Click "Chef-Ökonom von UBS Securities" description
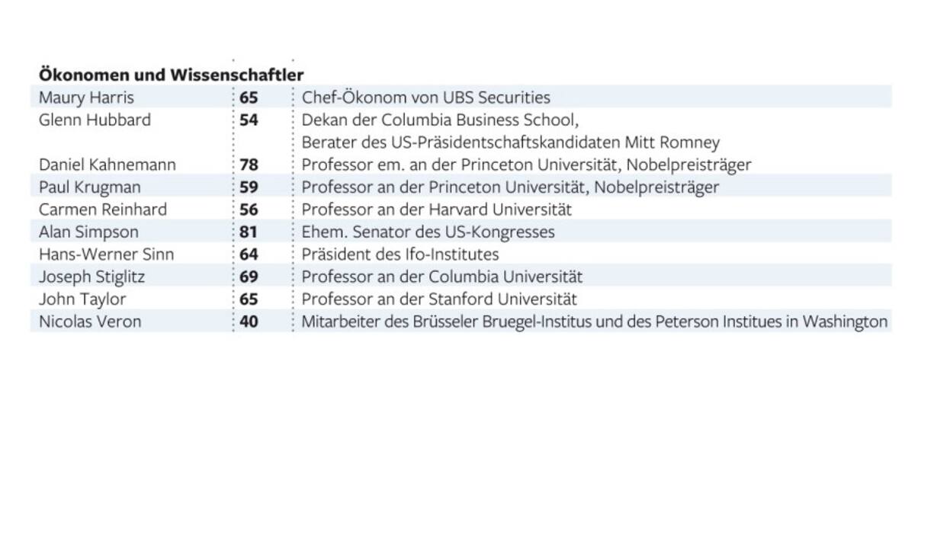This screenshot has height=560, width=934. (x=425, y=98)
